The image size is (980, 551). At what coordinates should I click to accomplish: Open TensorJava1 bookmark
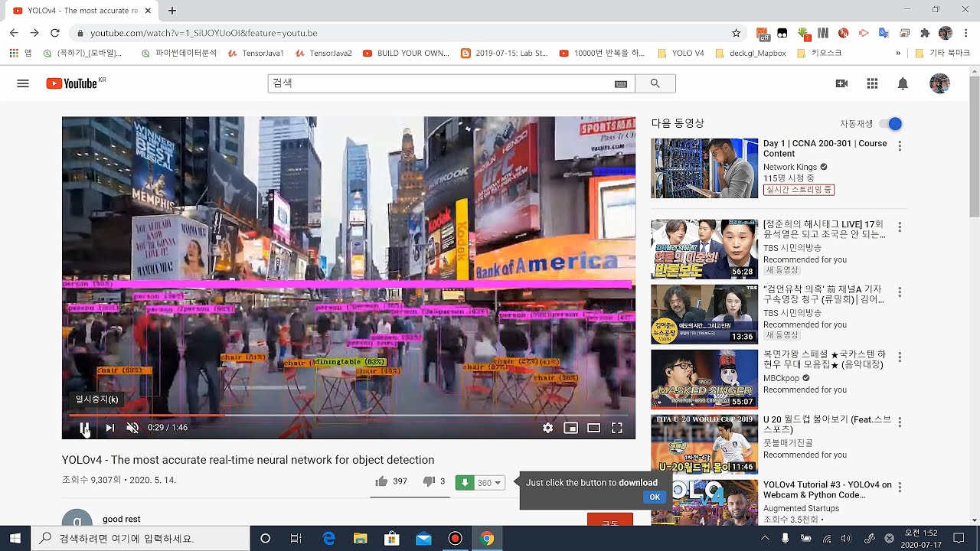point(255,54)
